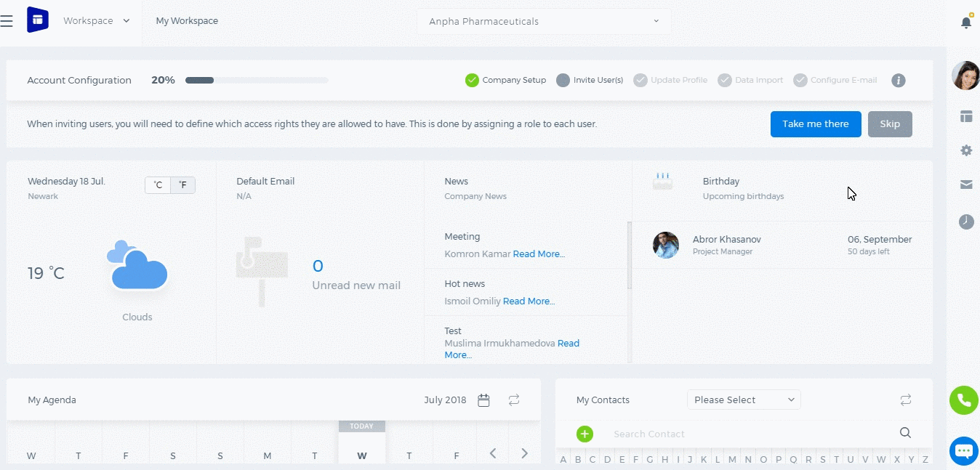Click the 19 °C temperature reading
Image resolution: width=980 pixels, height=470 pixels.
tap(46, 274)
